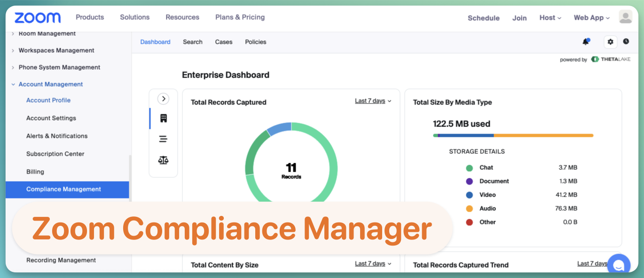Screen dimensions: 644x278
Task: Open Billing in sidebar
Action: pos(35,172)
